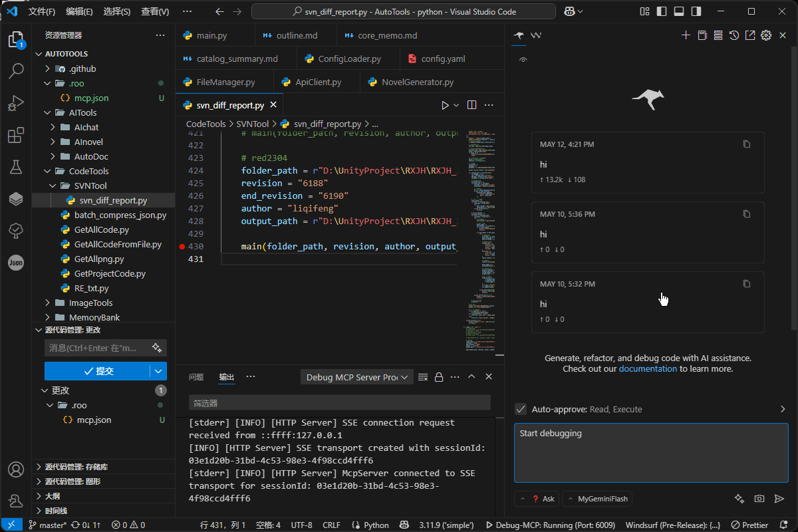
Task: Open the run button dropdown arrow
Action: coord(456,105)
